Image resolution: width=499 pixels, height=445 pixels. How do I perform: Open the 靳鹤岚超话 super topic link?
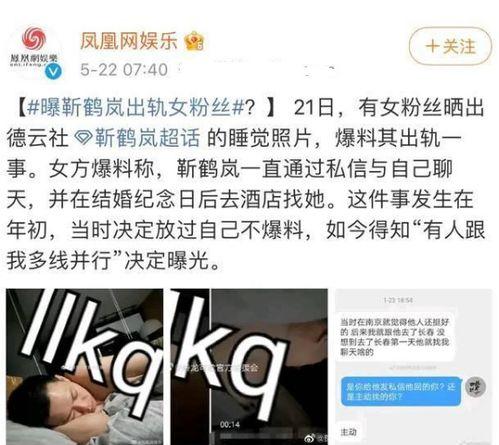tap(147, 138)
